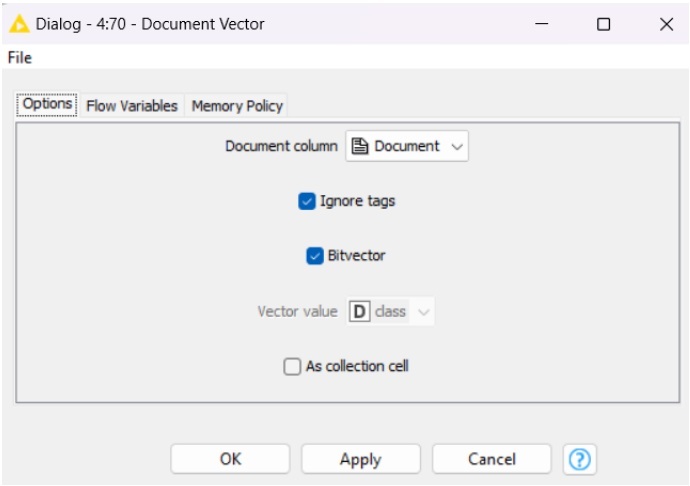Enable As collection cell checkbox
This screenshot has height=486, width=690.
(292, 367)
